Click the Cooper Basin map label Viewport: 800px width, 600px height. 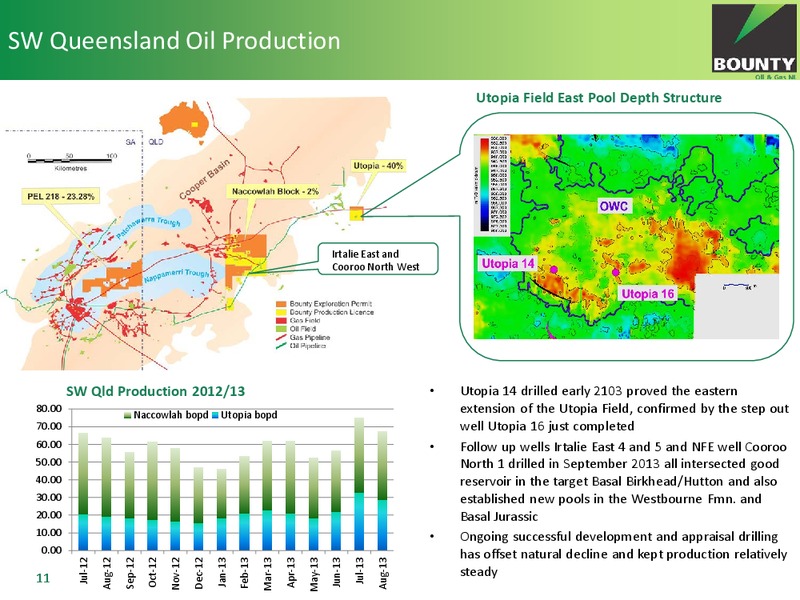click(205, 179)
